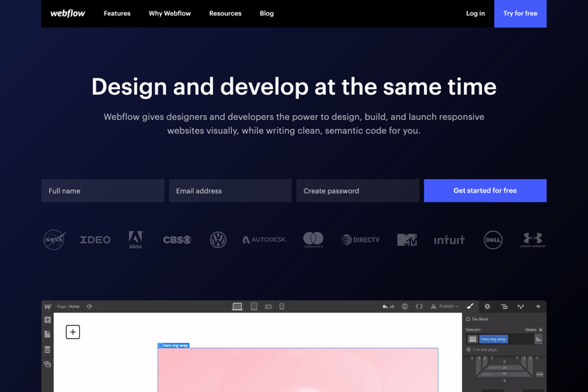The height and width of the screenshot is (392, 588).
Task: Switch to the Navigator tab
Action: point(505,306)
